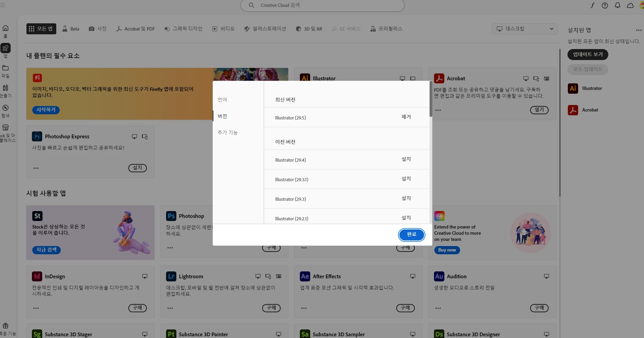Click Buy now on team promo
644x338 pixels.
click(x=447, y=250)
